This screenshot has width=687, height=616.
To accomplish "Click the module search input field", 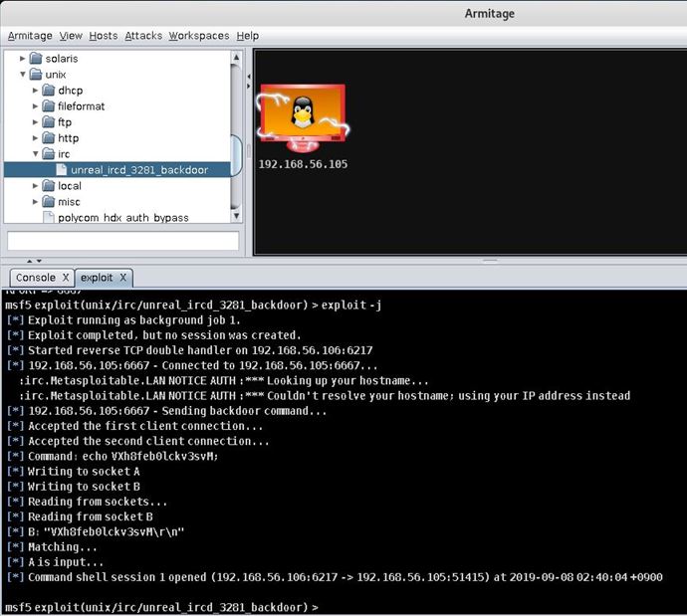I will [x=123, y=241].
